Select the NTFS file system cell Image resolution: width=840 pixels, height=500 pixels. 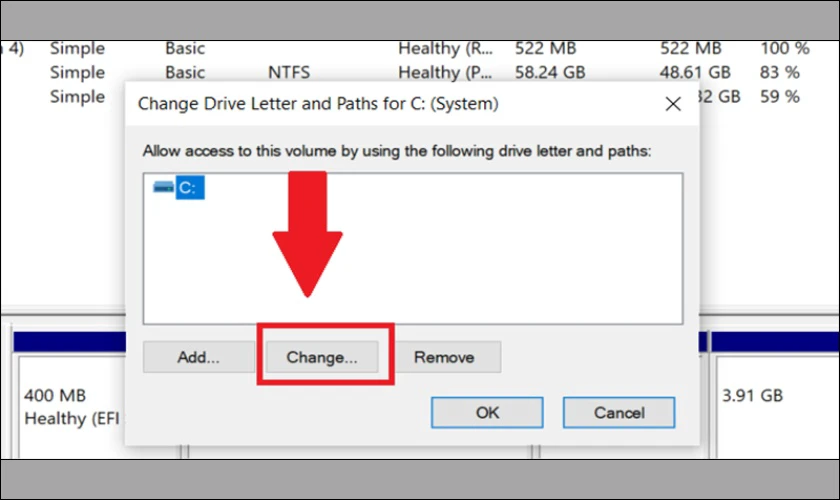[289, 72]
